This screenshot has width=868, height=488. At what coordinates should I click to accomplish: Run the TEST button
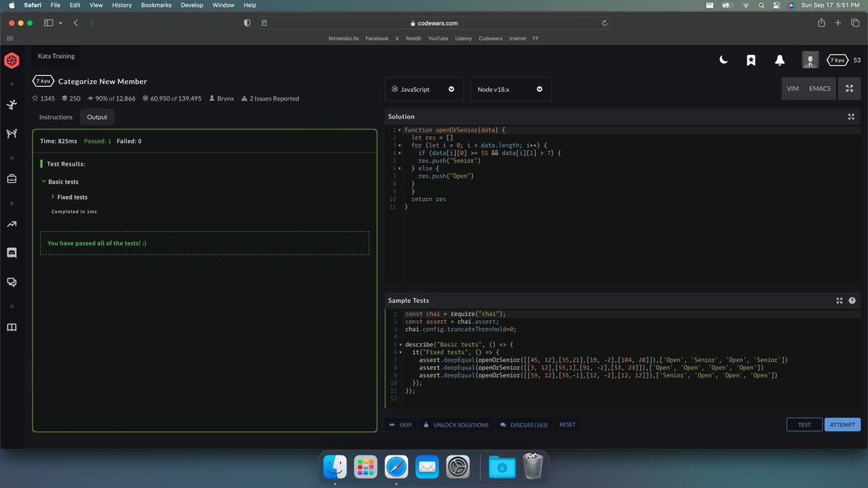[x=804, y=425]
